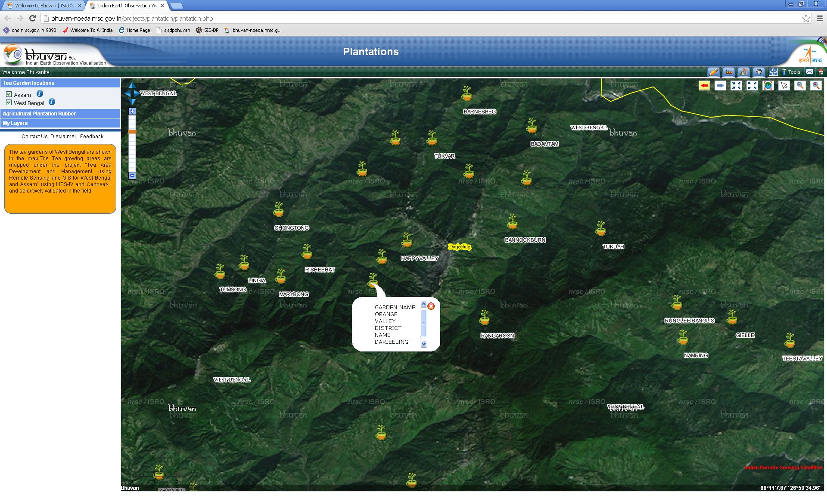The height and width of the screenshot is (504, 827).
Task: Click the Badamtam tea garden marker
Action: (x=532, y=126)
